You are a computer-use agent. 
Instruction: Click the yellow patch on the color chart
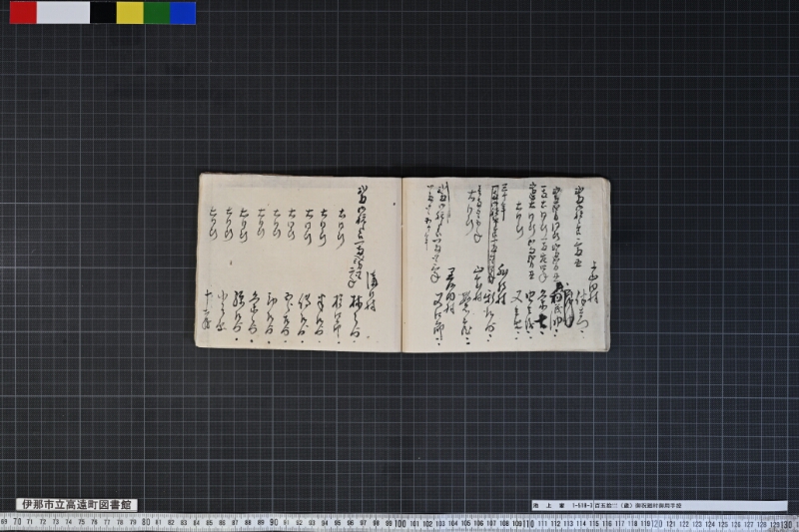[130, 13]
